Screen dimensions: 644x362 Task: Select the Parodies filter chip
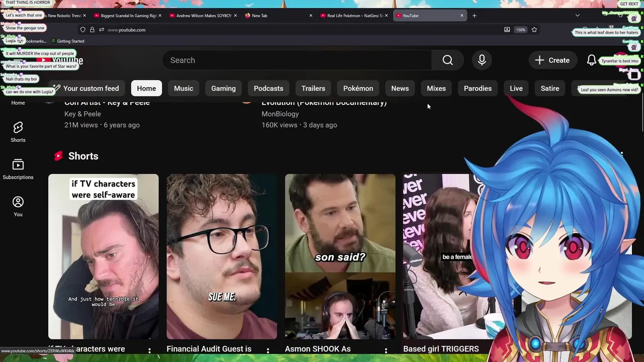[477, 88]
